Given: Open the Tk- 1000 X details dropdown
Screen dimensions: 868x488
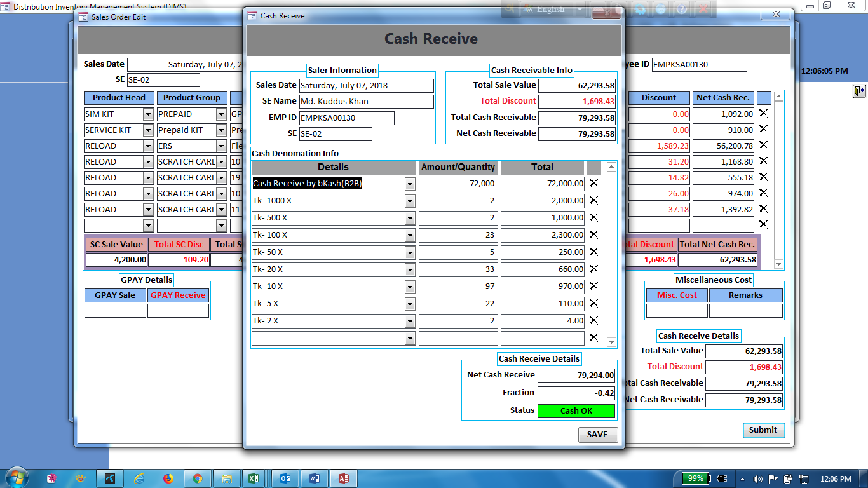Looking at the screenshot, I should (x=410, y=201).
